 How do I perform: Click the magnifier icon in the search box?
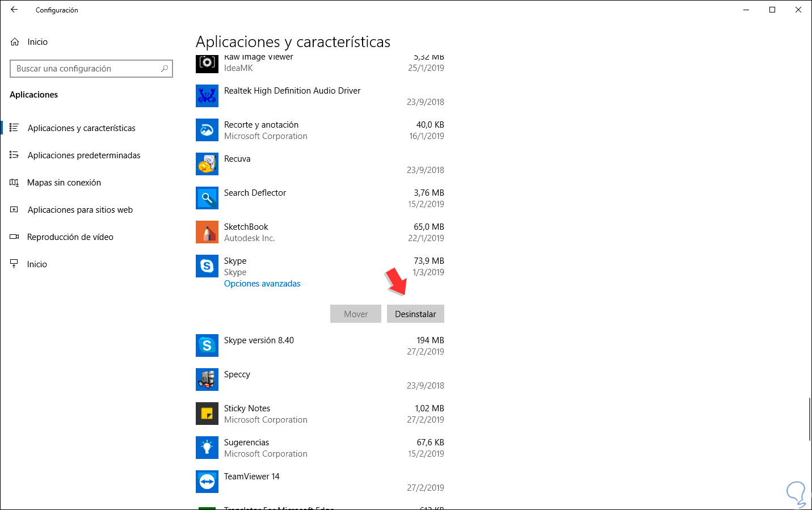pos(165,69)
